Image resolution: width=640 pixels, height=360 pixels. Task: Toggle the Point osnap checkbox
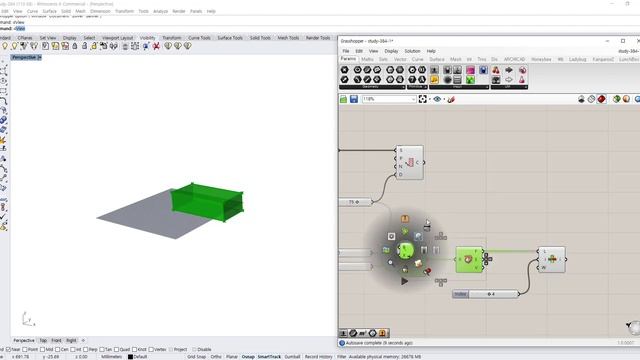tap(25, 350)
